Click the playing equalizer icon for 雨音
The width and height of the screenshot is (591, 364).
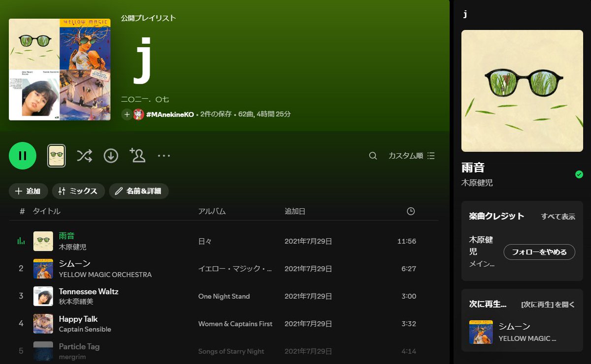click(21, 241)
